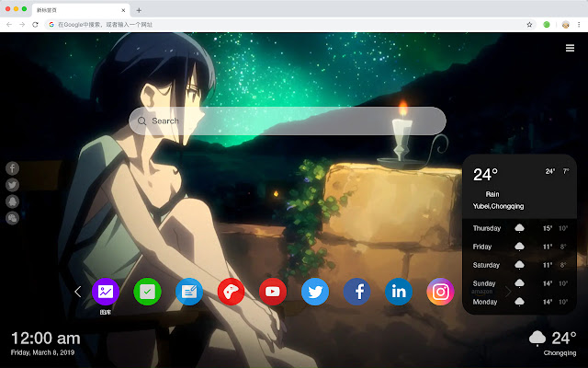Open the hamburger menu on the page
This screenshot has width=588, height=368.
[x=570, y=48]
